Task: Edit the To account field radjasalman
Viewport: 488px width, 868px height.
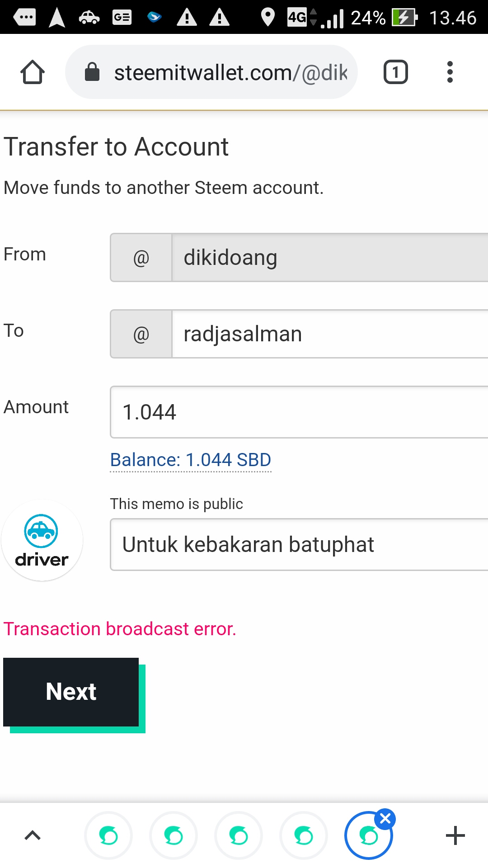Action: (330, 334)
